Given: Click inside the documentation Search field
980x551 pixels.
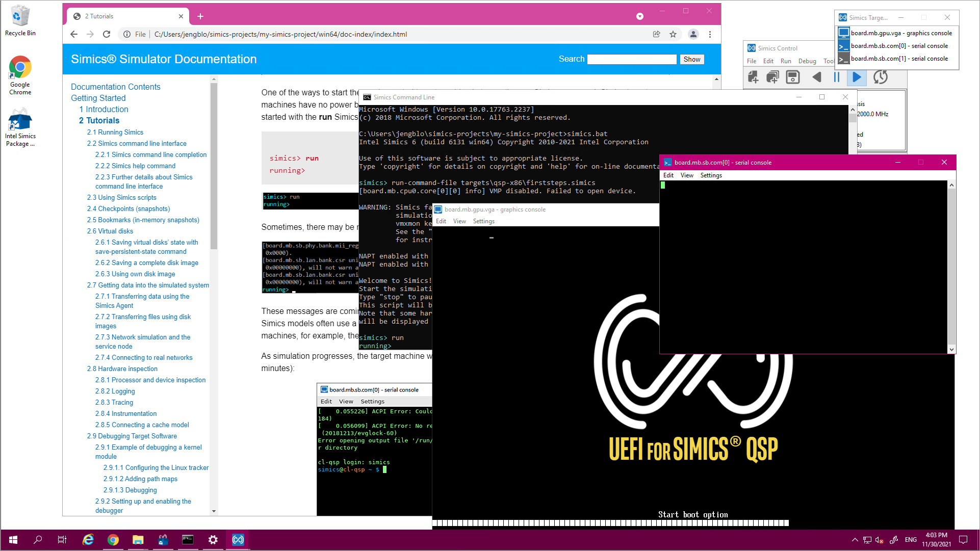Looking at the screenshot, I should [x=631, y=59].
